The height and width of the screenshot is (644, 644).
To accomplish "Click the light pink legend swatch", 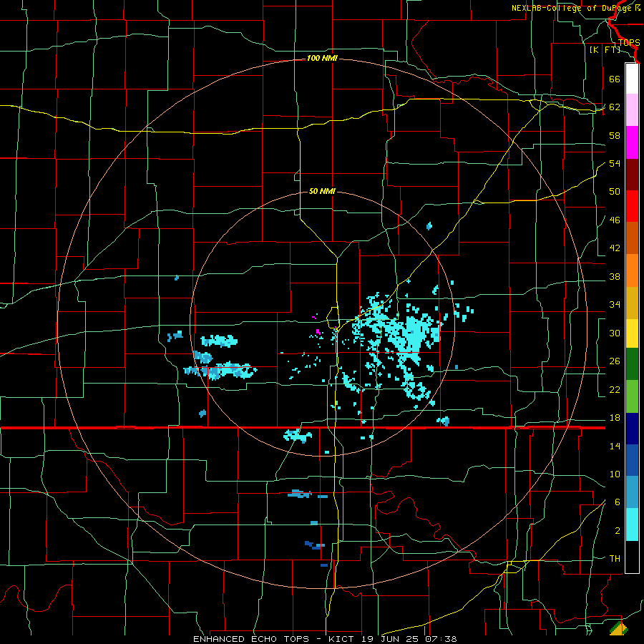I will (632, 110).
